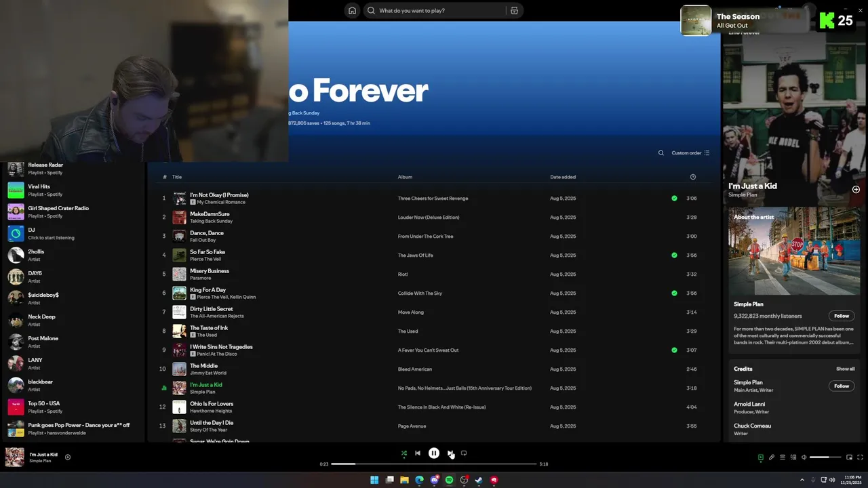The width and height of the screenshot is (868, 488).
Task: Open Top 50 - USA playlist in sidebar
Action: tap(72, 407)
